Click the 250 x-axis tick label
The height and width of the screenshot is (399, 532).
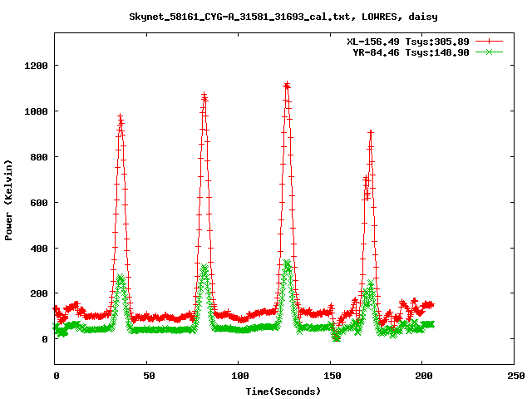coord(516,376)
